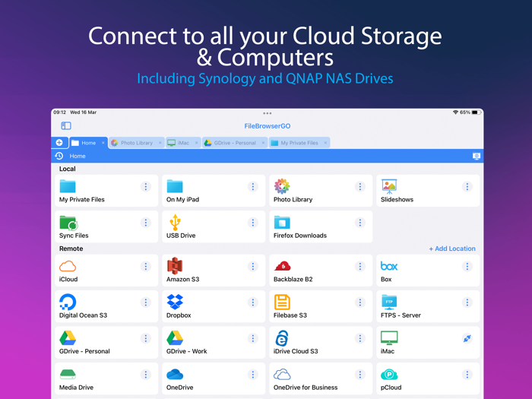The width and height of the screenshot is (532, 399).
Task: Select the OneDrive for Business label
Action: point(306,388)
